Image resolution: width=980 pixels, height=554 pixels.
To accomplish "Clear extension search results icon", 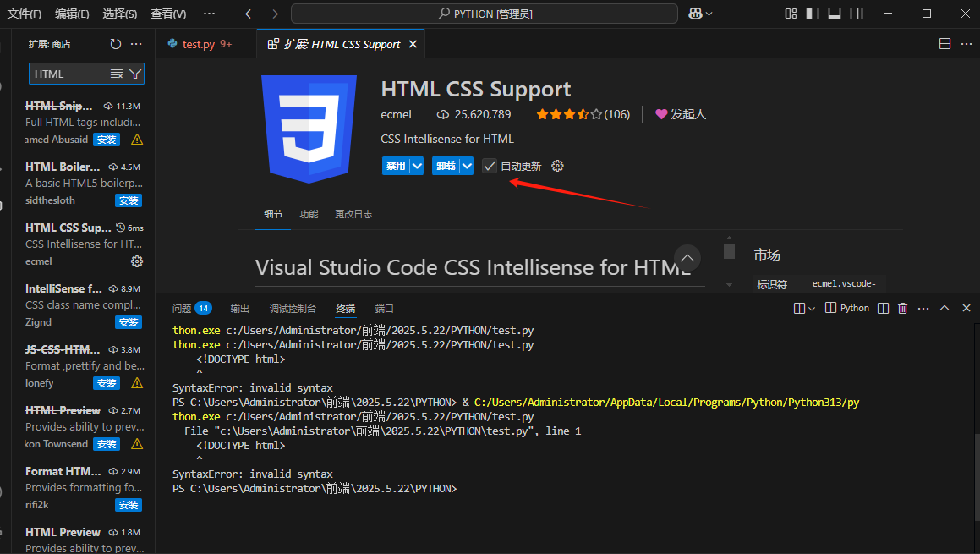I will [x=117, y=74].
